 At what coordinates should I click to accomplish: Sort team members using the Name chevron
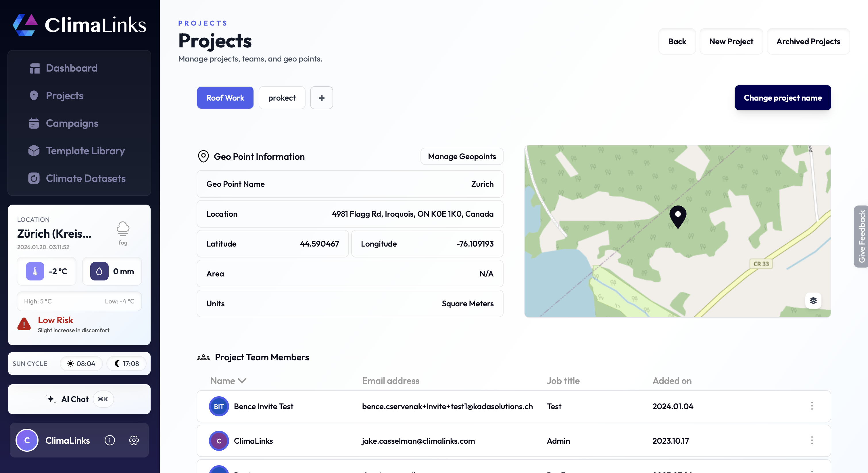(x=242, y=380)
